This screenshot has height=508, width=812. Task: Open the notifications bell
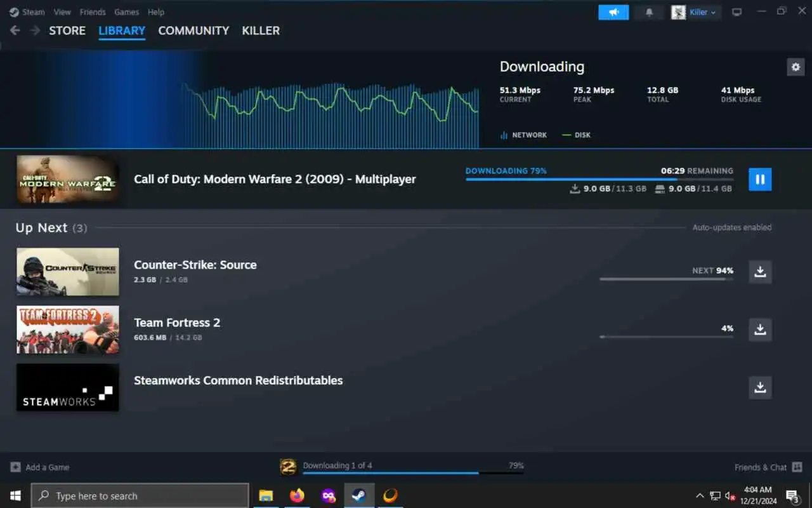point(649,12)
